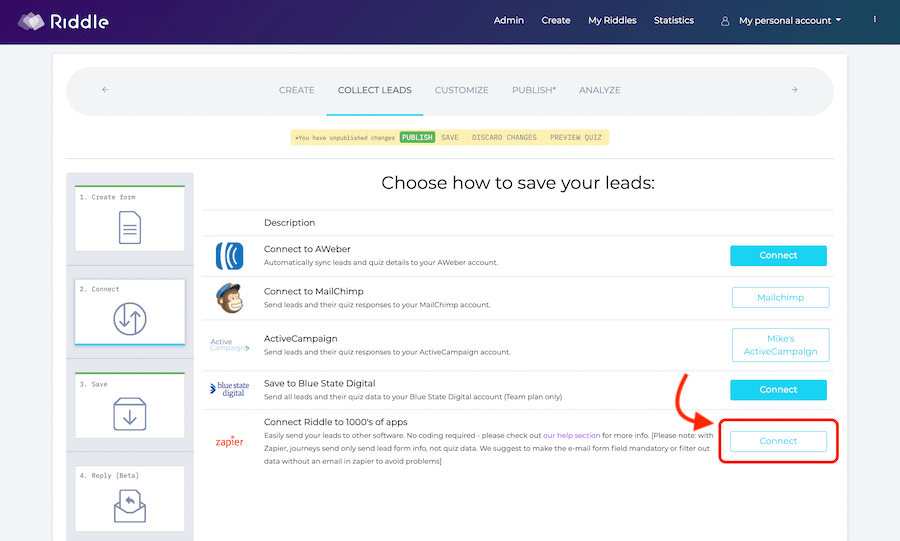Open the 'our help section' link
Screen dimensions: 900x541
(x=572, y=435)
